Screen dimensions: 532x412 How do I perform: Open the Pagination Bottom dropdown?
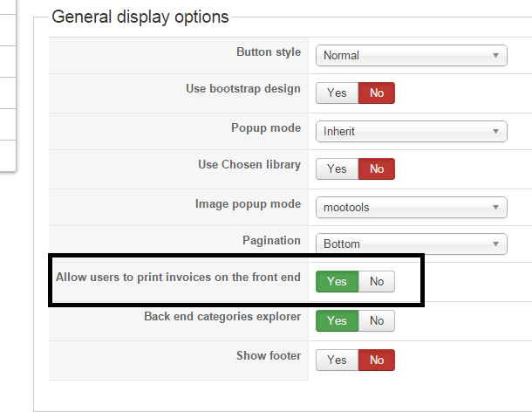412,244
